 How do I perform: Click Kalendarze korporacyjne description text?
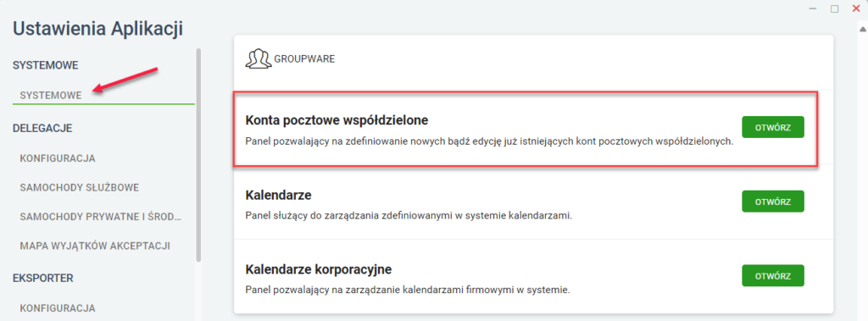(408, 290)
